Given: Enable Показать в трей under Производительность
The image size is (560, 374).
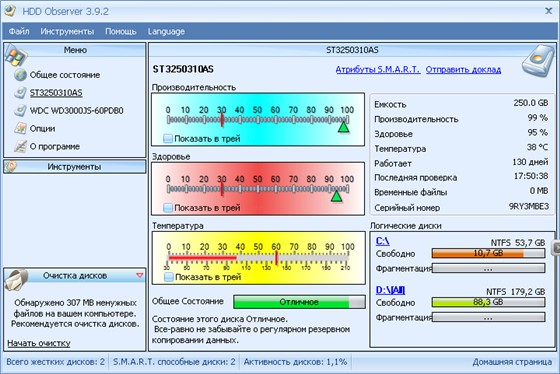Looking at the screenshot, I should 168,139.
